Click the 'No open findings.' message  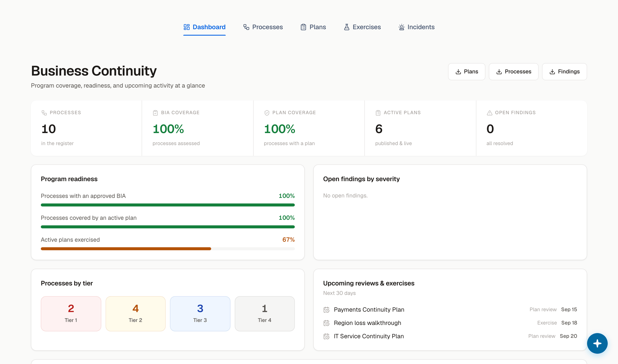[x=345, y=196]
